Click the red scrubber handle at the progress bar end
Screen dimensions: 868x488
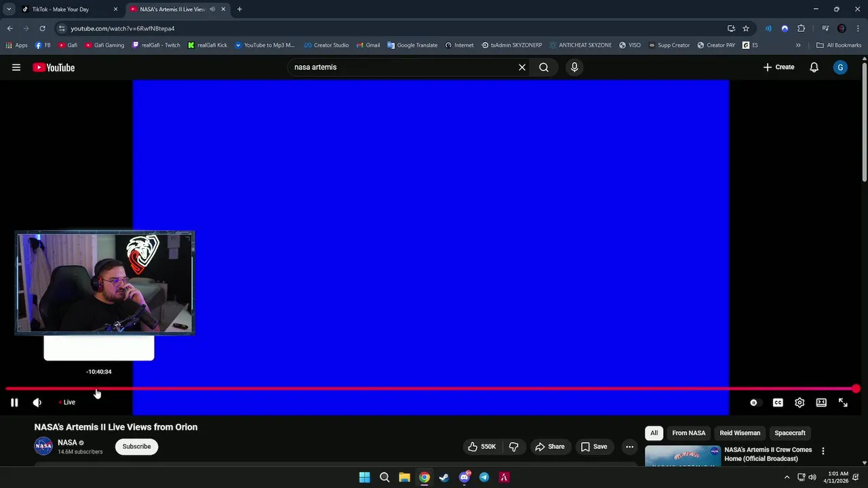click(x=856, y=389)
